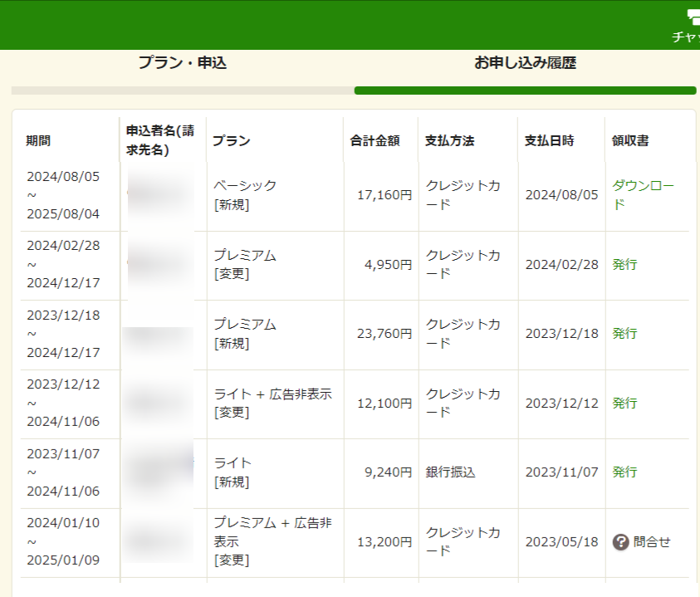Click period 2024/01/10 ~ 2025/01/09
The width and height of the screenshot is (700, 597).
point(63,541)
